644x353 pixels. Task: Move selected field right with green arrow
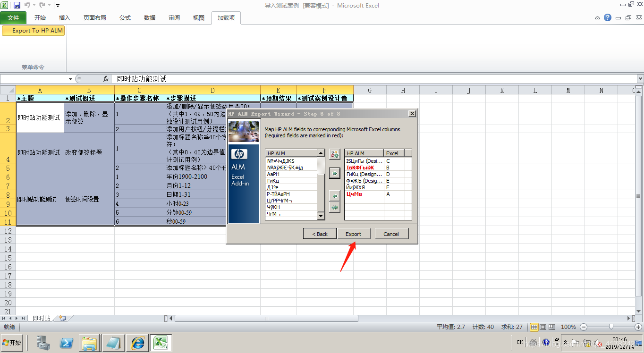(334, 174)
